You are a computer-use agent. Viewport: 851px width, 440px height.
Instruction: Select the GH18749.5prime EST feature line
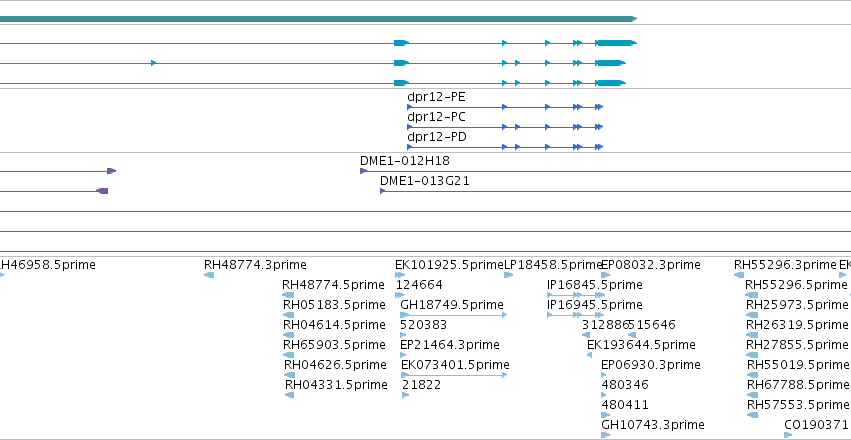[454, 315]
